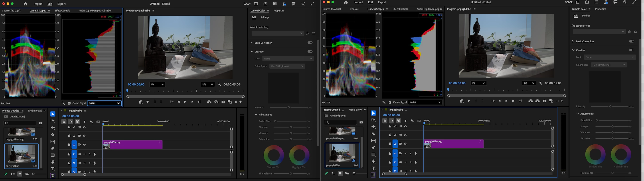Switch to the Console tab
This screenshot has height=181, width=644.
[354, 9]
